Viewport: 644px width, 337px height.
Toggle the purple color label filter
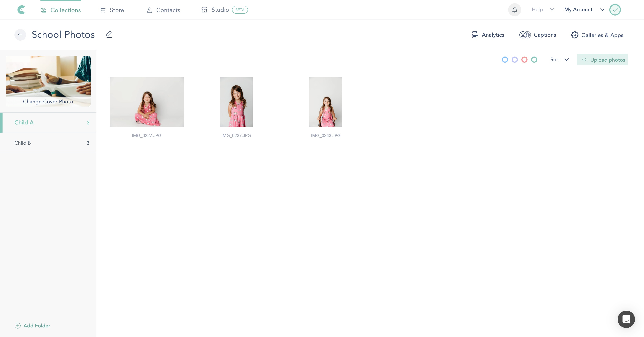[x=515, y=60]
